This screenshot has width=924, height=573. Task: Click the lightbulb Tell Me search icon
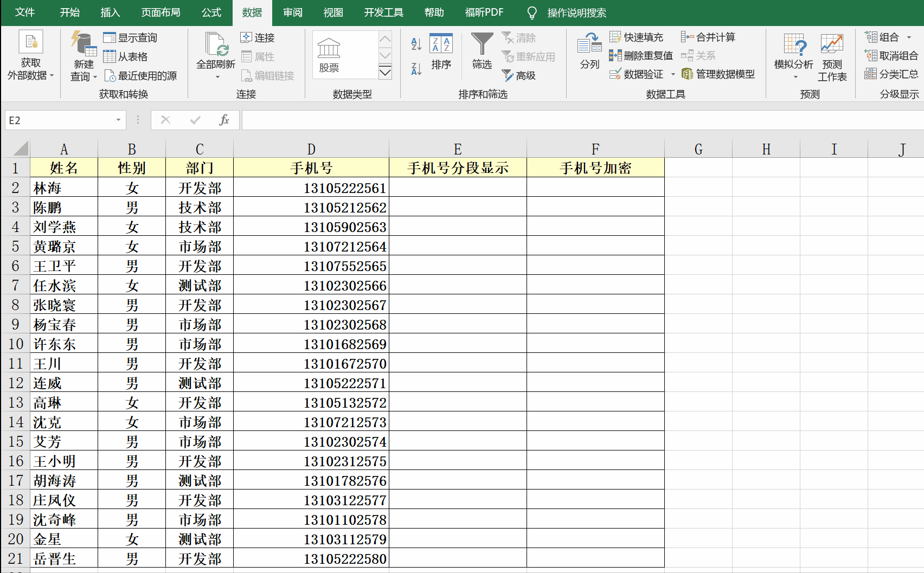click(532, 12)
